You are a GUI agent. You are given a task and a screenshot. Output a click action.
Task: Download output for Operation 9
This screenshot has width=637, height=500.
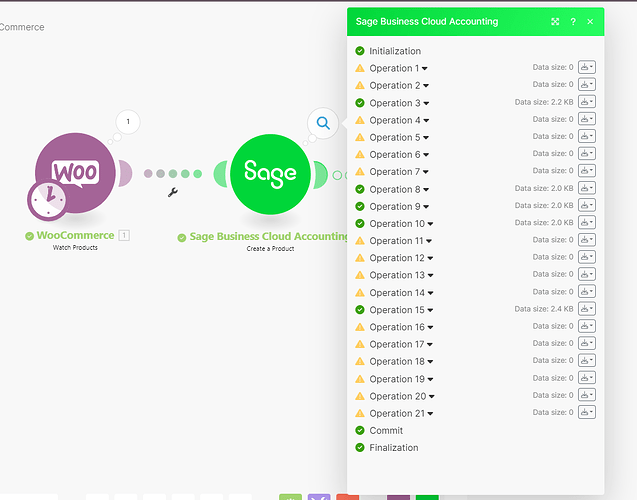[x=587, y=205]
